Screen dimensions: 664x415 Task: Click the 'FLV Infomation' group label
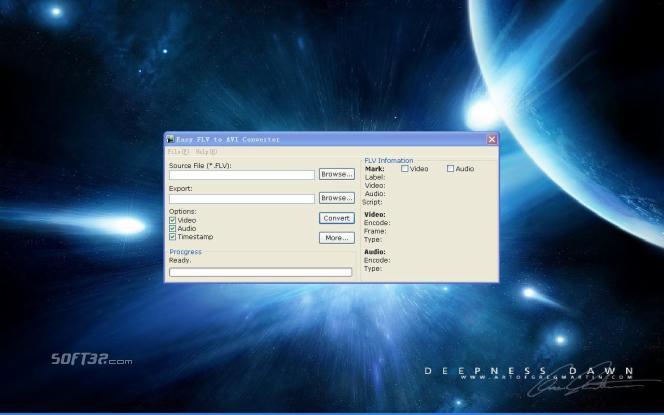click(x=389, y=160)
